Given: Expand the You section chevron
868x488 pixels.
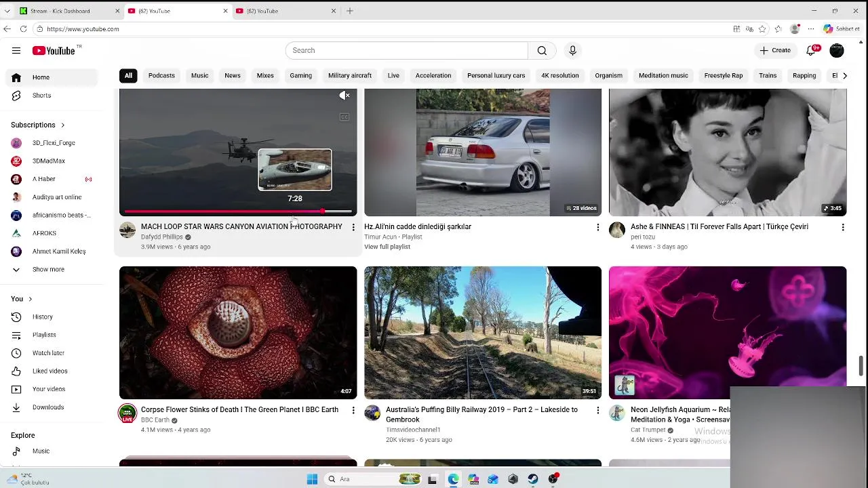Looking at the screenshot, I should [x=30, y=299].
